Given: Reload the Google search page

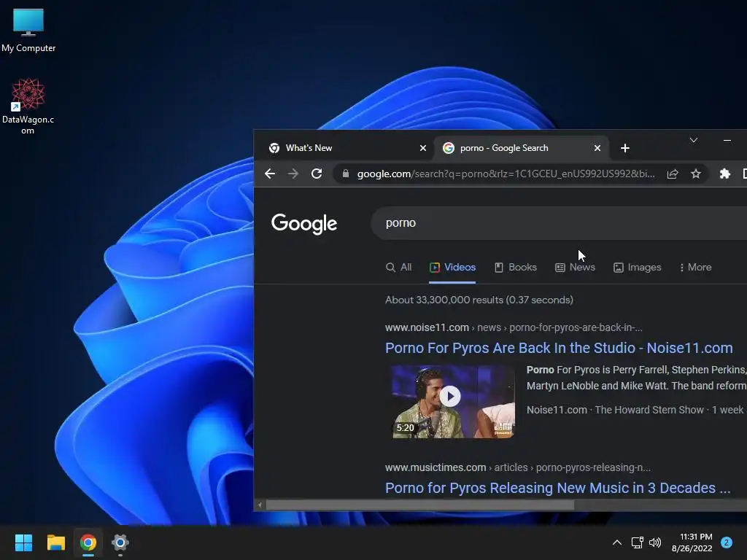Looking at the screenshot, I should [317, 174].
